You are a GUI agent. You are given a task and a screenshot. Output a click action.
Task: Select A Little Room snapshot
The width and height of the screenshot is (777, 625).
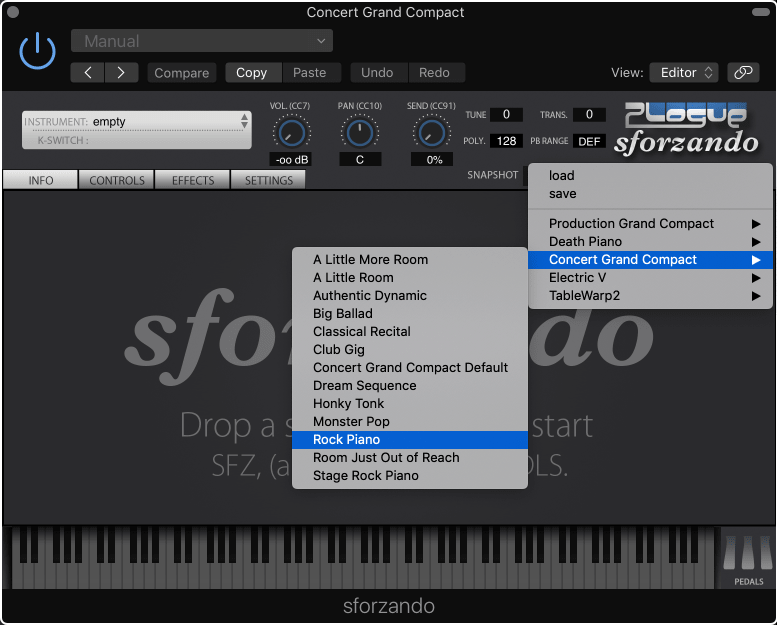[x=410, y=278]
